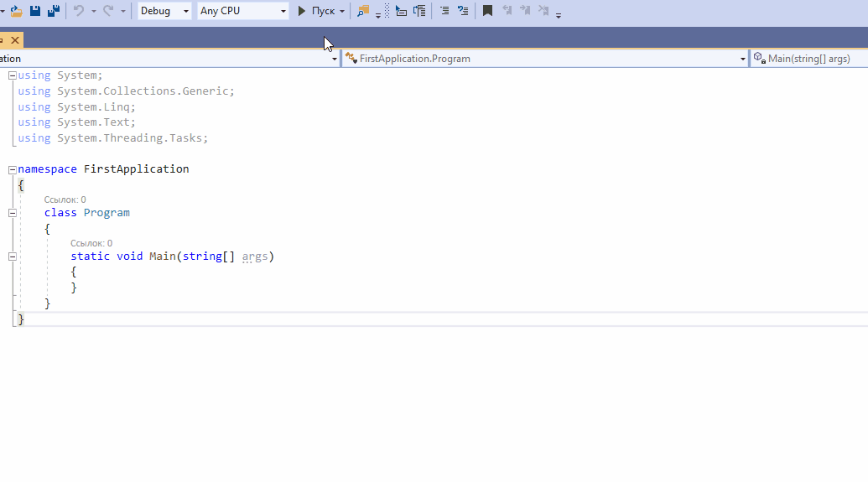The image size is (868, 482).
Task: Collapse the using directives block
Action: [13, 76]
